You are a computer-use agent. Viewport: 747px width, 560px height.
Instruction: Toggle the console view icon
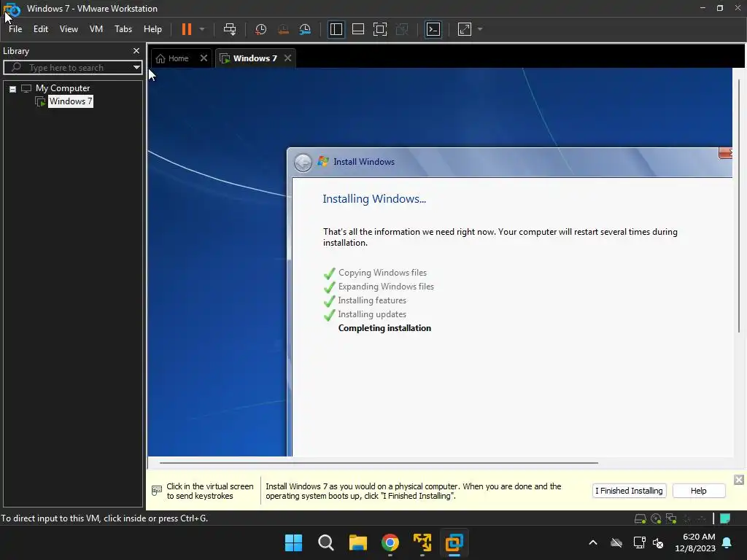[x=433, y=29]
